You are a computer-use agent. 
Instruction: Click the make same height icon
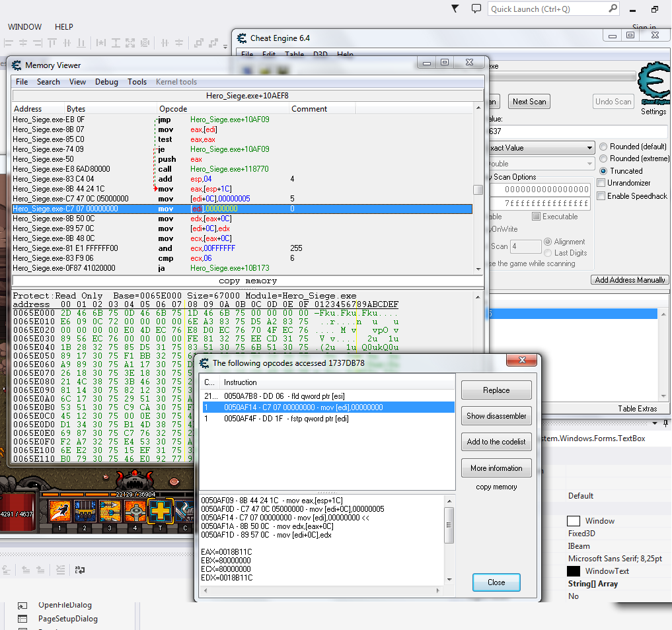pyautogui.click(x=116, y=43)
